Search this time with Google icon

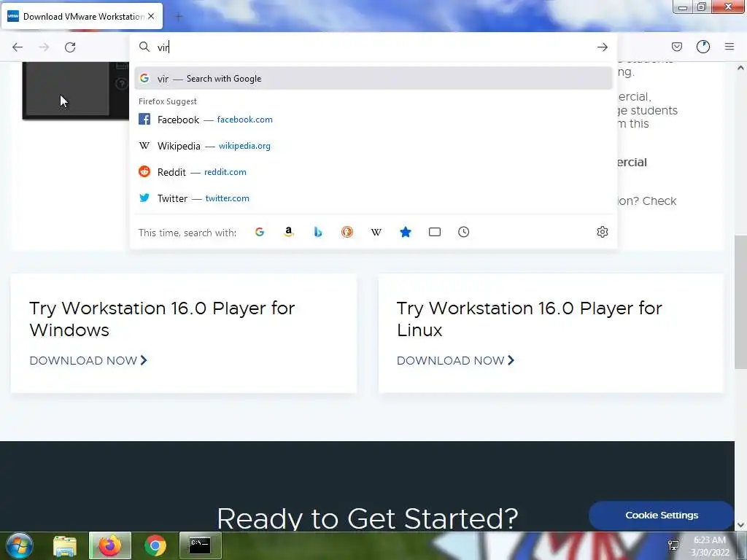[260, 232]
